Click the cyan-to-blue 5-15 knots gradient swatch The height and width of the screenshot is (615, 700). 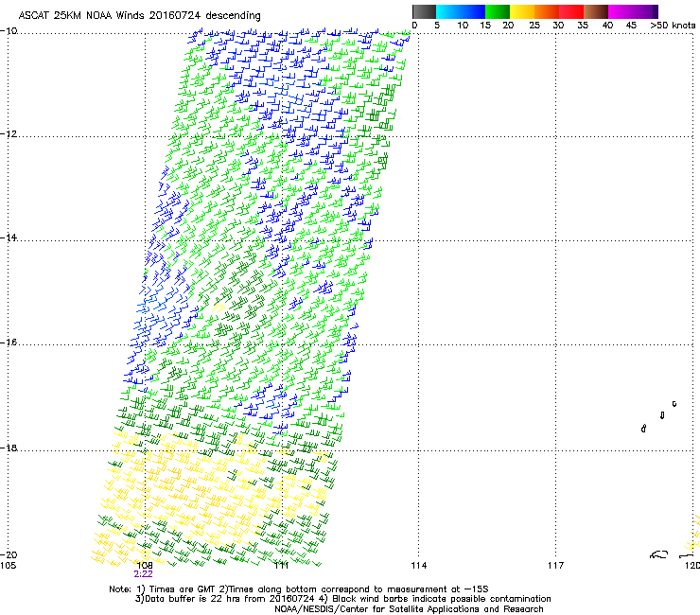(x=461, y=11)
